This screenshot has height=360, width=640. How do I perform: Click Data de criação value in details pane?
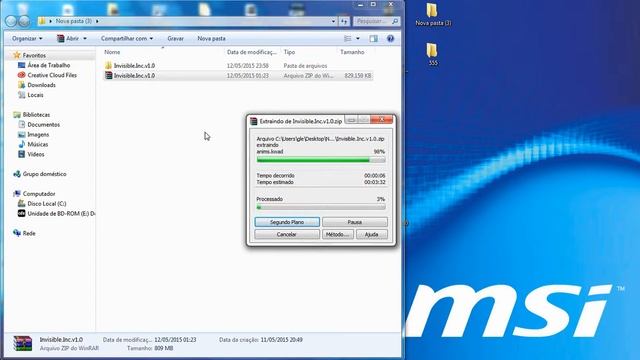coord(281,340)
